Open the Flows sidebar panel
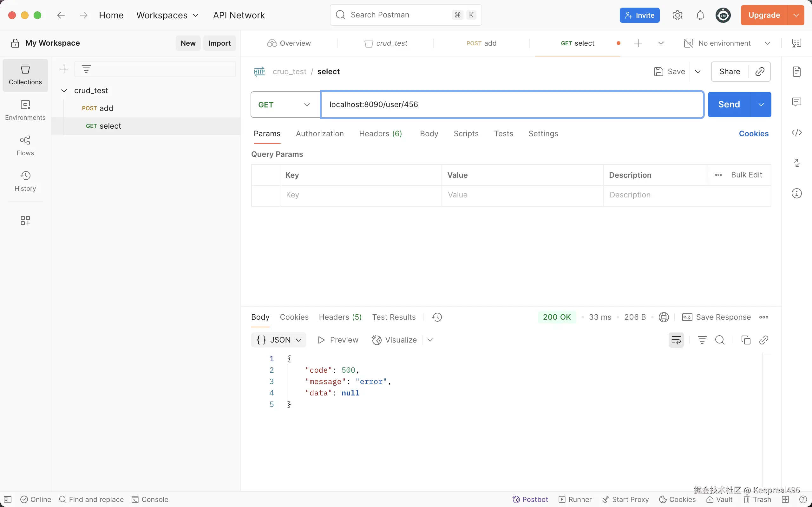Image resolution: width=812 pixels, height=507 pixels. [x=25, y=145]
